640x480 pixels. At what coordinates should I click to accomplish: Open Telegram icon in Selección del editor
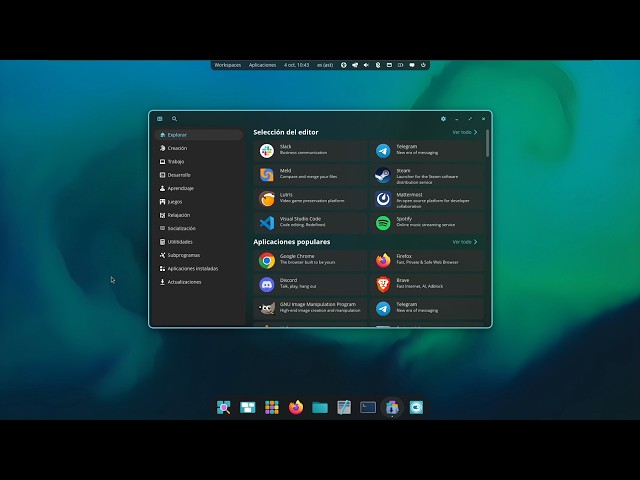tap(383, 151)
